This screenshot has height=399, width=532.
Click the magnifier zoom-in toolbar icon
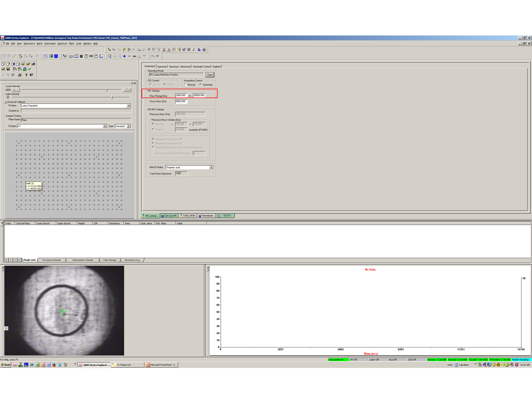pos(110,56)
